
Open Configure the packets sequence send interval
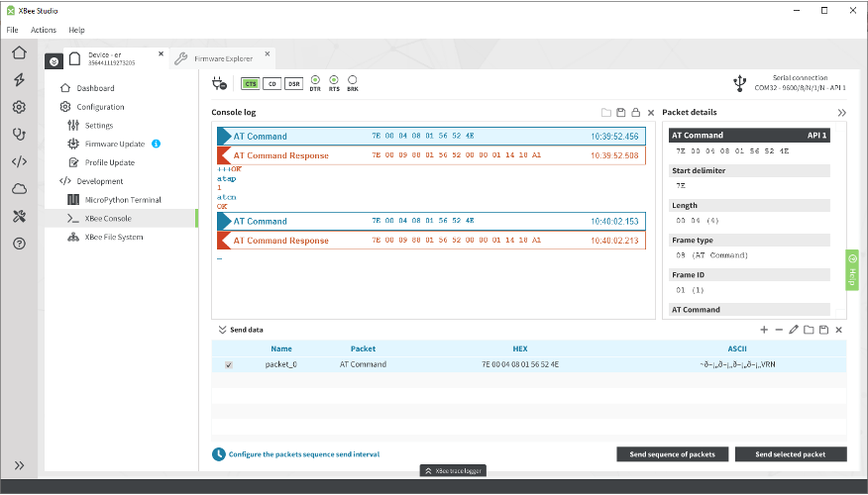tap(304, 454)
